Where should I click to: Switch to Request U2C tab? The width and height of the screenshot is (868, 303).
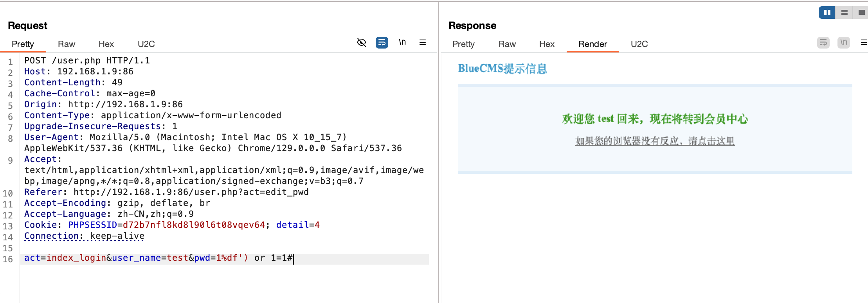pos(146,44)
